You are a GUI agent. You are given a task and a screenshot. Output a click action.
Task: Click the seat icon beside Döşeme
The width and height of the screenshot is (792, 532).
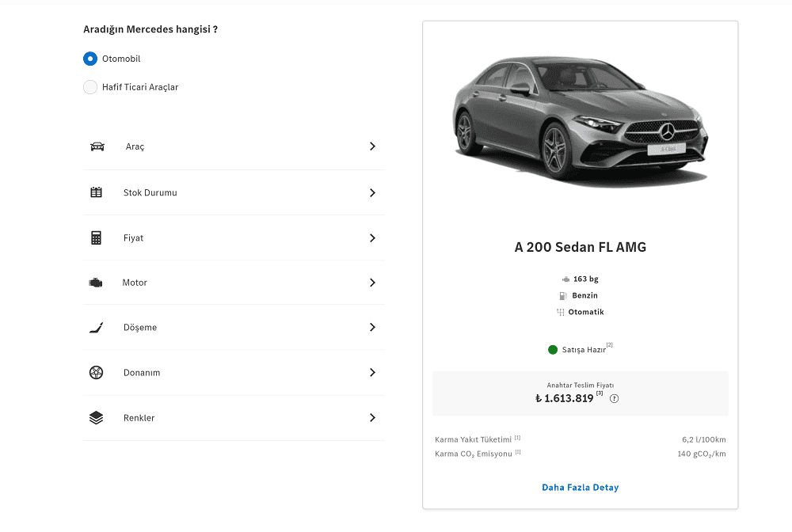pyautogui.click(x=97, y=327)
